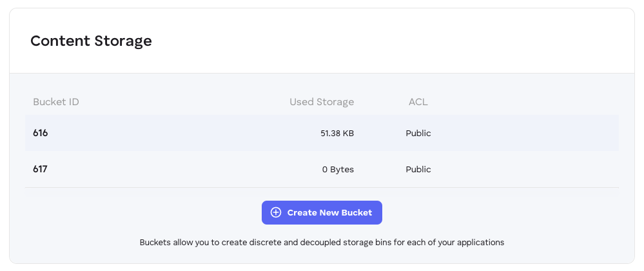Click the buckets description text below the button
The width and height of the screenshot is (644, 271).
(322, 243)
